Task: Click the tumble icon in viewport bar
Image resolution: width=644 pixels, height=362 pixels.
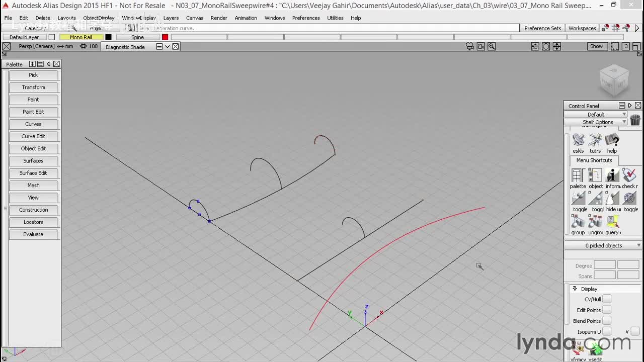Action: (535, 46)
